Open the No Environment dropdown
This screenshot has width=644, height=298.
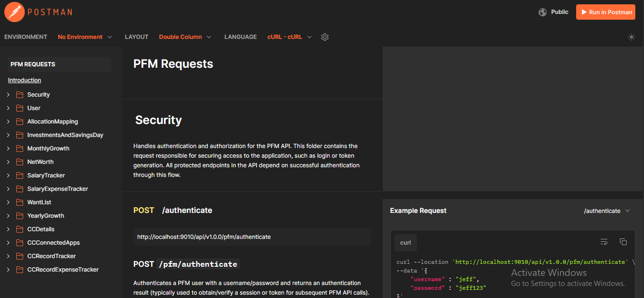(85, 37)
